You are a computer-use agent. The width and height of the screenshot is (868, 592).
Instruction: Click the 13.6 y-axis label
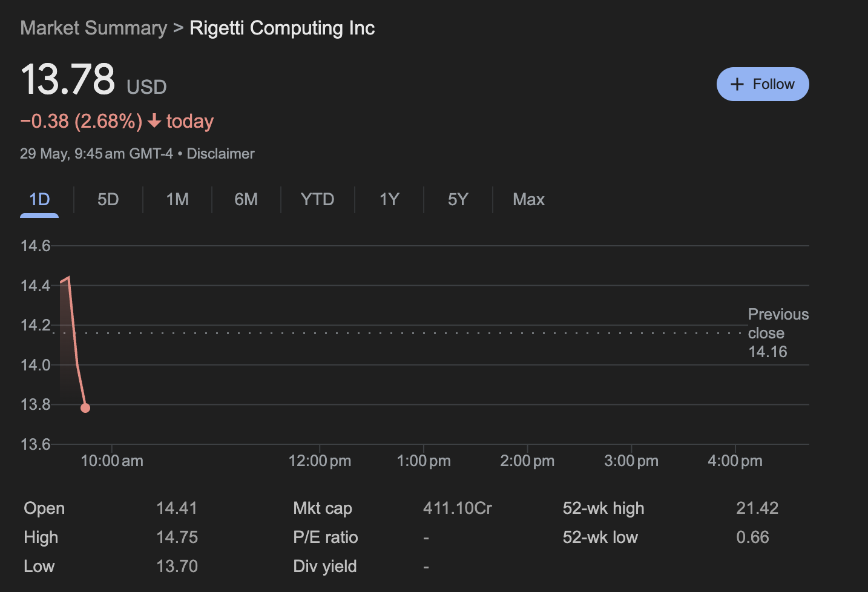(x=35, y=444)
